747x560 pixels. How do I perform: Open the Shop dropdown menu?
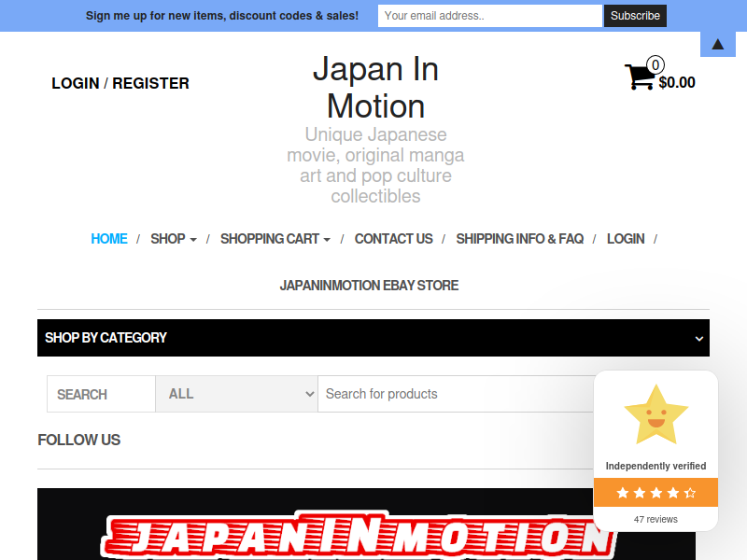click(x=174, y=239)
